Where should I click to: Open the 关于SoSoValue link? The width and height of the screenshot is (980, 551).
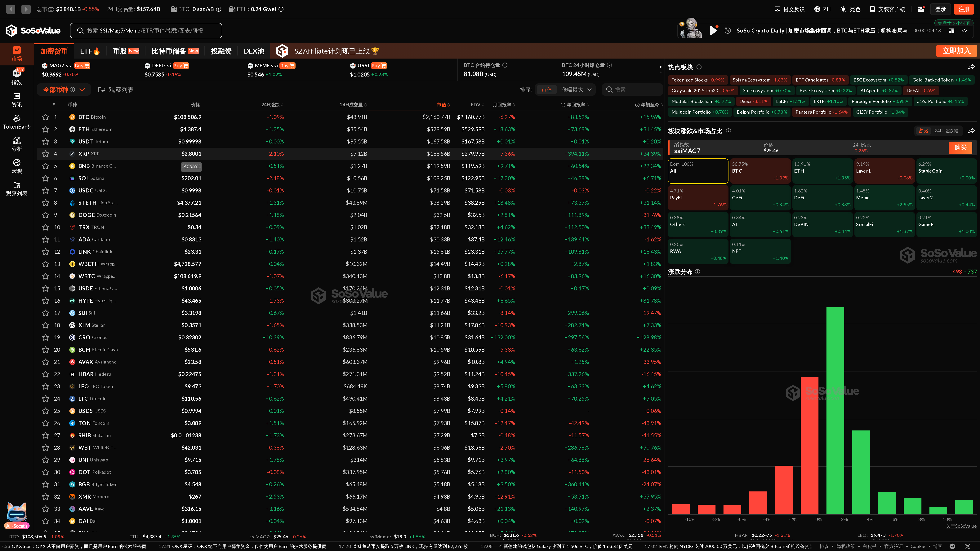coord(961,526)
